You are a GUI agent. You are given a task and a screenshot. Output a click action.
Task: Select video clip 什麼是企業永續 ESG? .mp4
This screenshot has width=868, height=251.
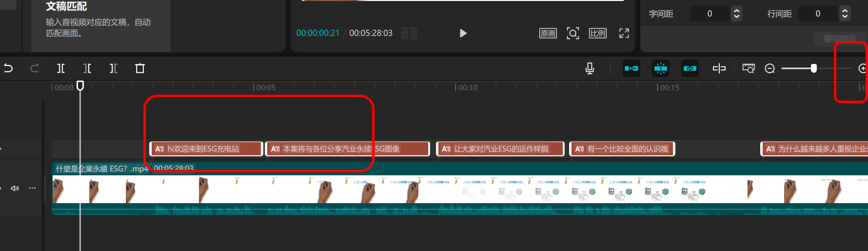[x=460, y=189]
